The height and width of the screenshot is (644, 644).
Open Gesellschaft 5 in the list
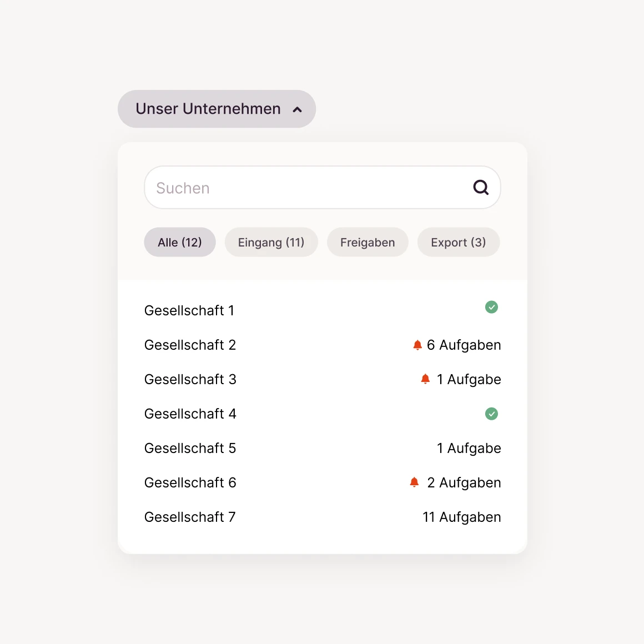click(x=190, y=448)
